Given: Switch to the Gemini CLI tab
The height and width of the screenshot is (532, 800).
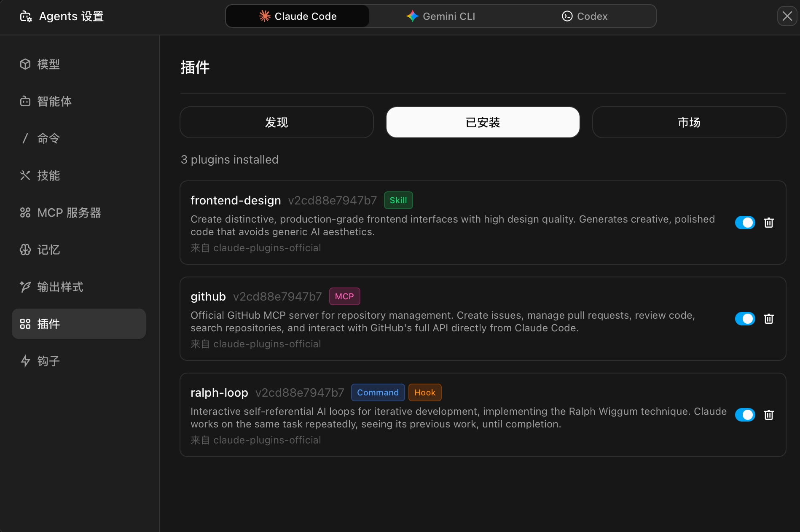Looking at the screenshot, I should tap(440, 16).
